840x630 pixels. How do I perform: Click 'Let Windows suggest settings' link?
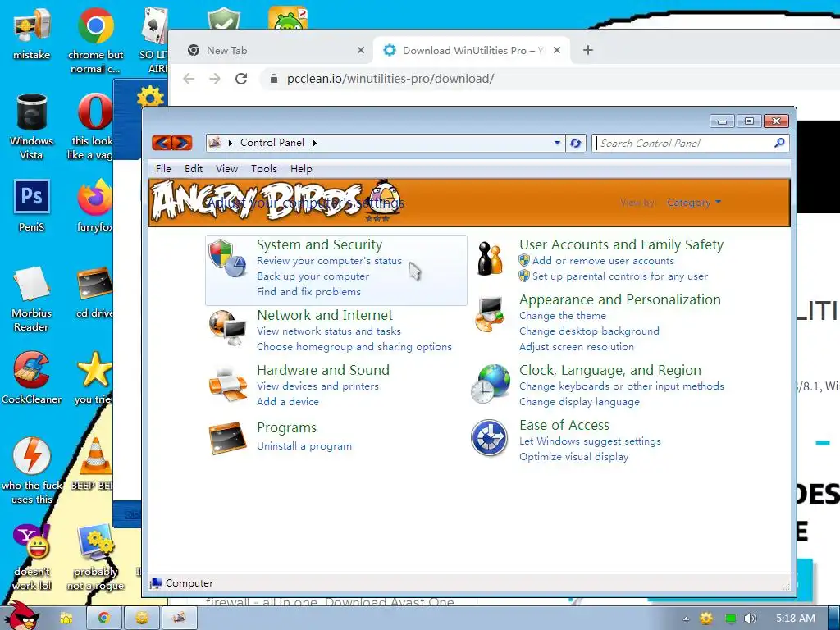pyautogui.click(x=590, y=441)
